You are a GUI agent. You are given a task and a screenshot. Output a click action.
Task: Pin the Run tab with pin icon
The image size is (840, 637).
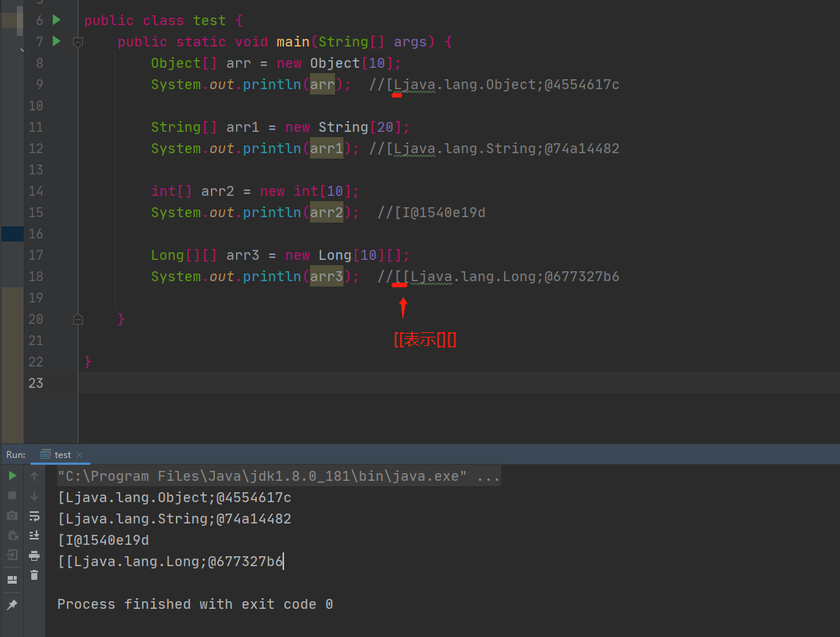pos(12,605)
